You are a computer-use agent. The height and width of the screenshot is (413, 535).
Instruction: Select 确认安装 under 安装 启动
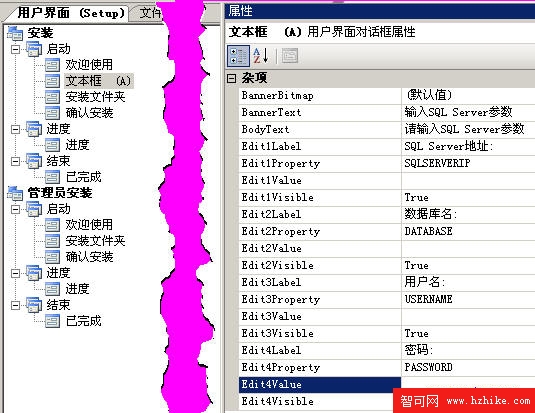pos(89,113)
